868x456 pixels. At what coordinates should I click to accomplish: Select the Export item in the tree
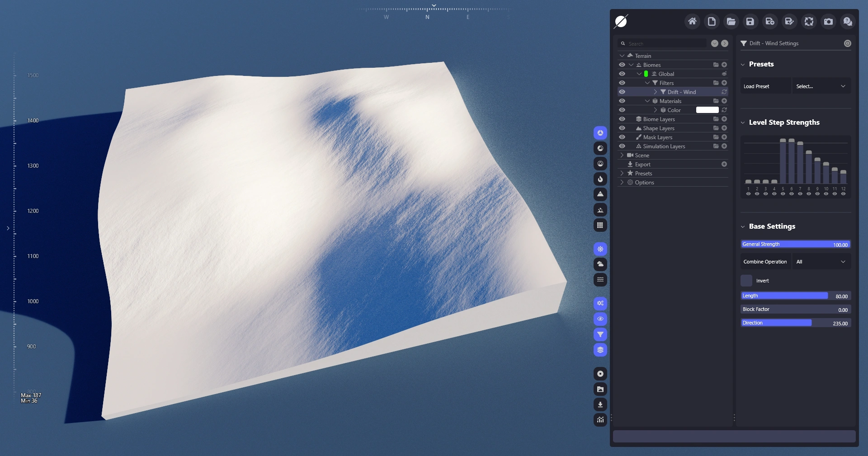(x=642, y=165)
